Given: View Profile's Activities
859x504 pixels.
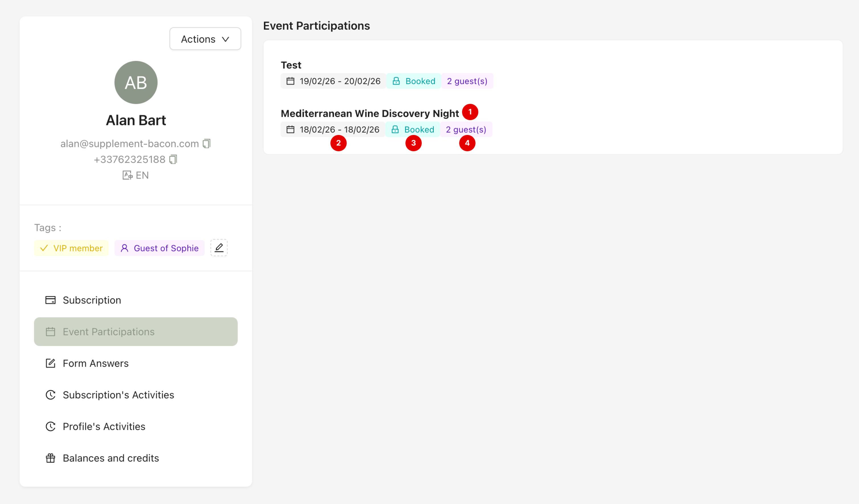Looking at the screenshot, I should 104,426.
